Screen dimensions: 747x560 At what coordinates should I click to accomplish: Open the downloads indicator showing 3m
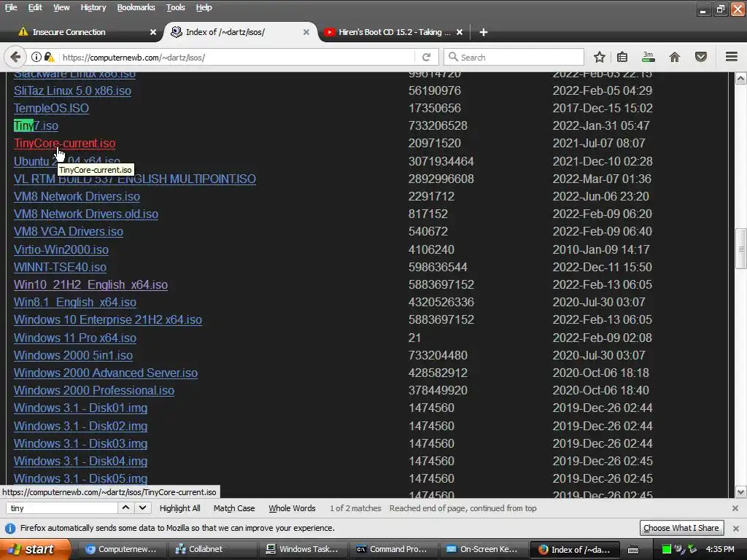tap(648, 57)
